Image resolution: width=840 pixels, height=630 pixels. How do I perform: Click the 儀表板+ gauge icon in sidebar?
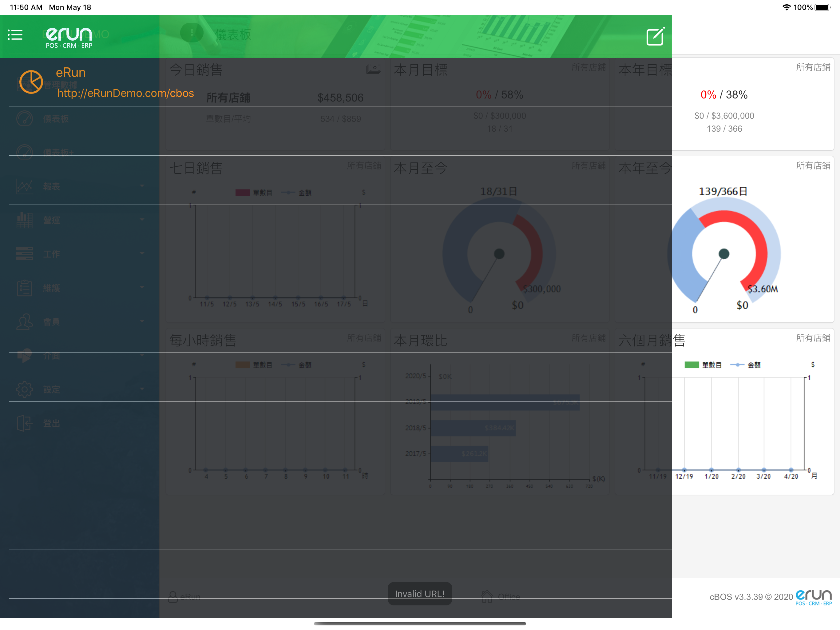(x=25, y=152)
